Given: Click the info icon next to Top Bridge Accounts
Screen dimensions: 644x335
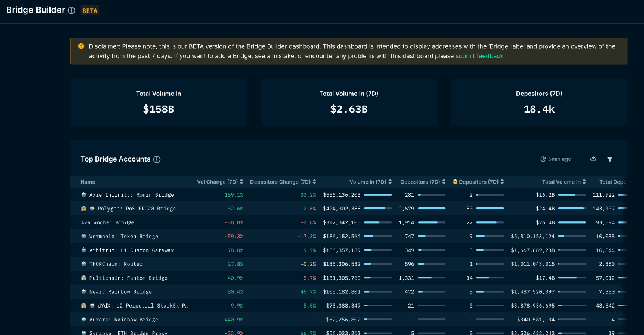Looking at the screenshot, I should pos(157,160).
